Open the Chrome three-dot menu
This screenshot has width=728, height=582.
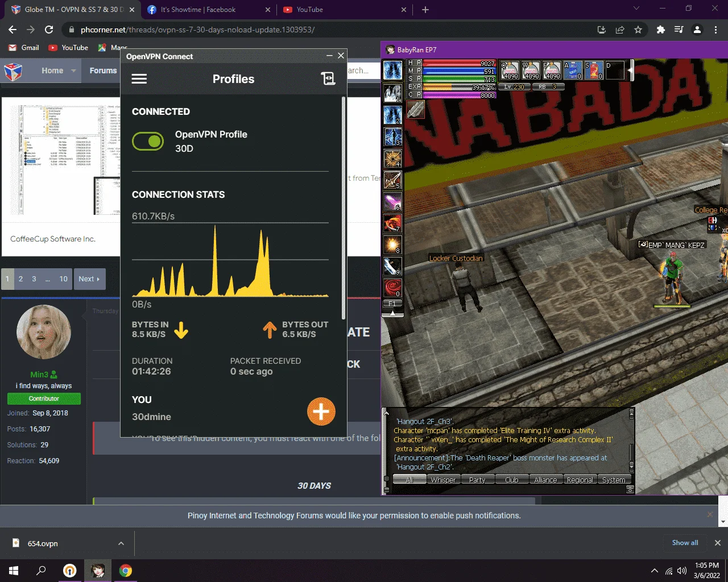click(x=715, y=30)
